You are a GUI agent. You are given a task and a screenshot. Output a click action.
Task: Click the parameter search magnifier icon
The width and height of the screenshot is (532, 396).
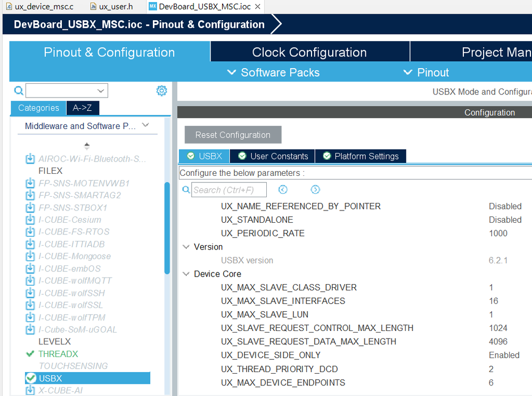[186, 190]
